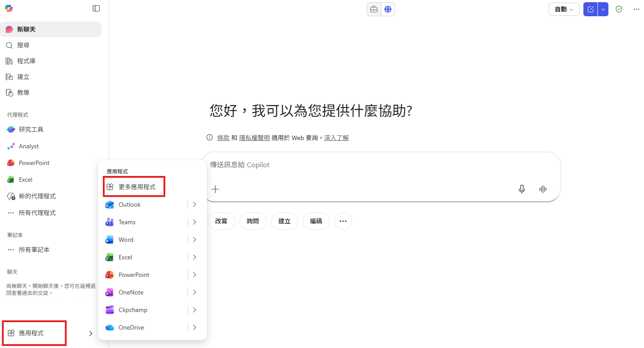Expand the Word submenu chevron
Image resolution: width=644 pixels, height=348 pixels.
(x=194, y=240)
